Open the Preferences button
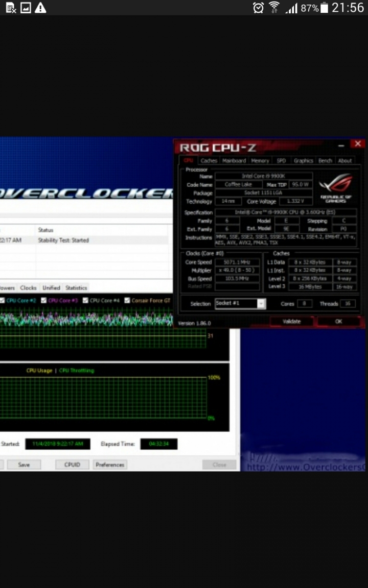 [110, 464]
